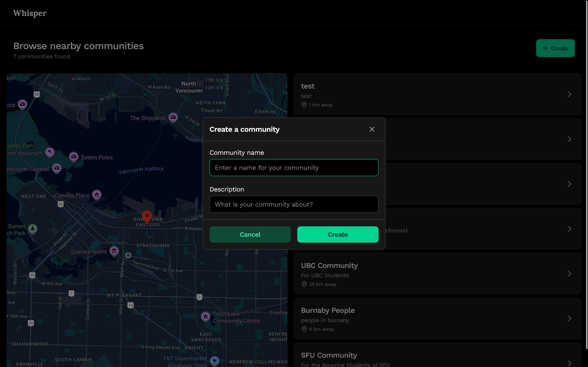
Task: Click the Totem Poles camera marker
Action: (x=74, y=157)
